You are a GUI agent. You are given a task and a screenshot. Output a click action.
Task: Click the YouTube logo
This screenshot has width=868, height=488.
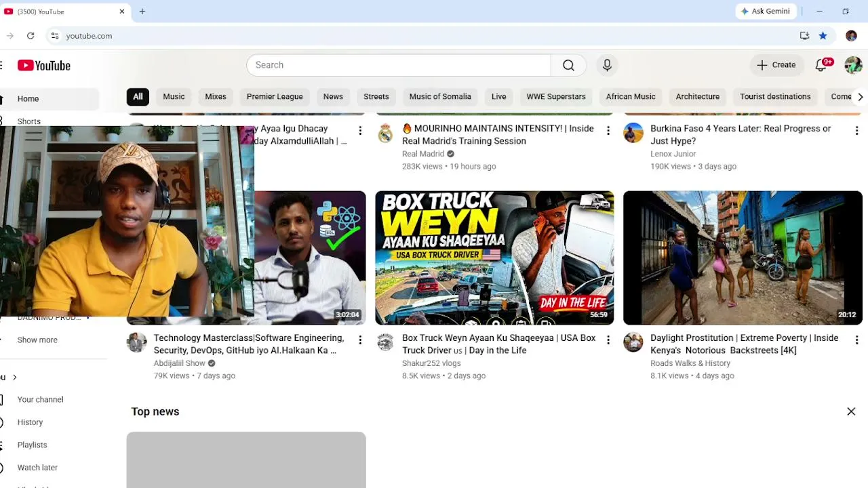(x=44, y=66)
